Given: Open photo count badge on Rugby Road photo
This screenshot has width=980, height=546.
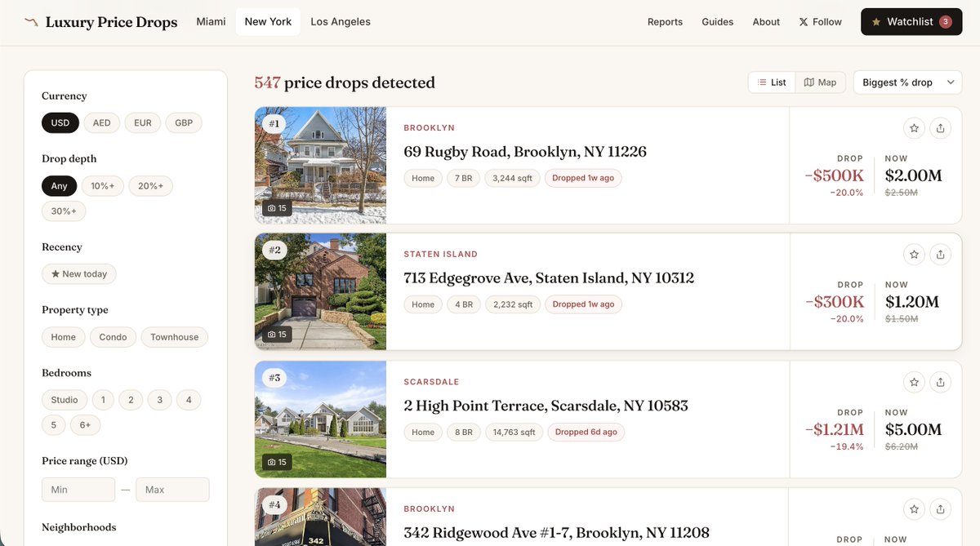Looking at the screenshot, I should click(277, 208).
